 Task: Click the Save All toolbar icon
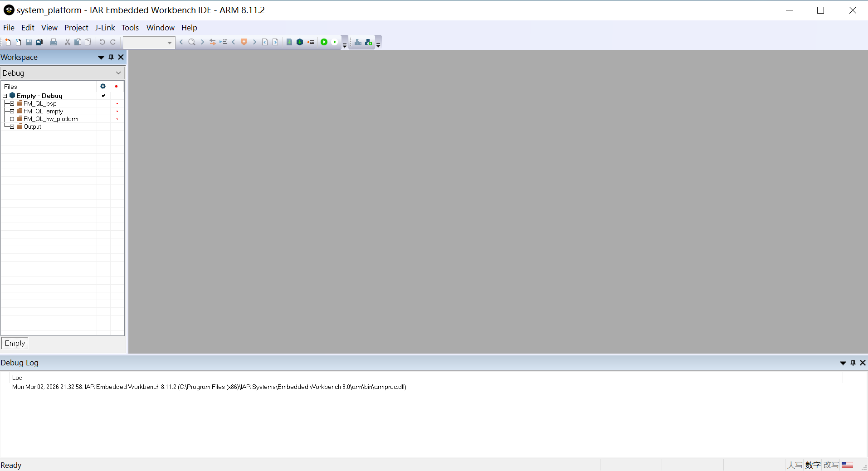coord(39,42)
